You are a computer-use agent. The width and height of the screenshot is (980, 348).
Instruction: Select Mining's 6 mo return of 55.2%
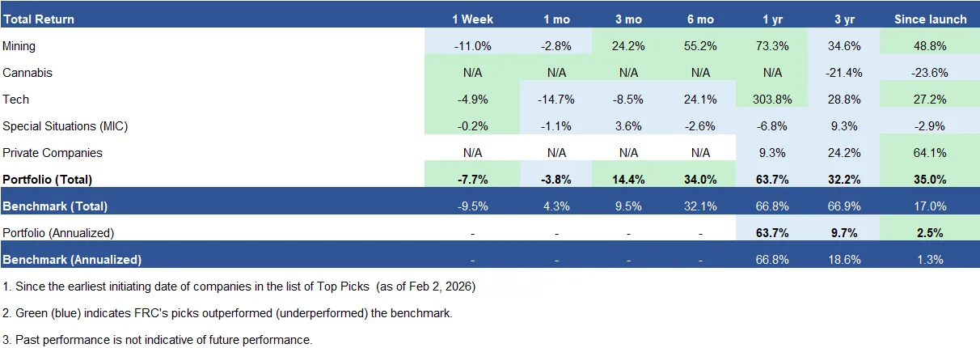[701, 46]
